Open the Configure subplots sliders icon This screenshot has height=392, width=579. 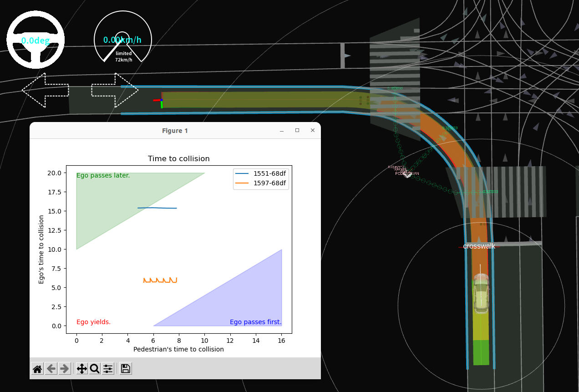(108, 369)
